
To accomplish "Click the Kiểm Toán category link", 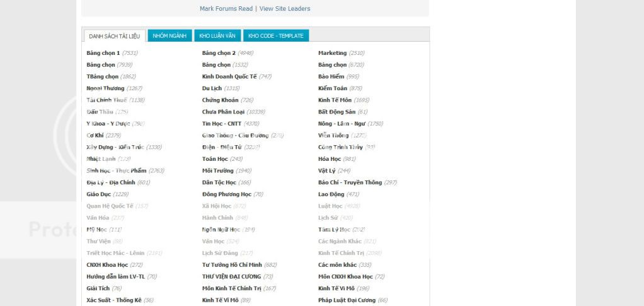I will pyautogui.click(x=332, y=88).
